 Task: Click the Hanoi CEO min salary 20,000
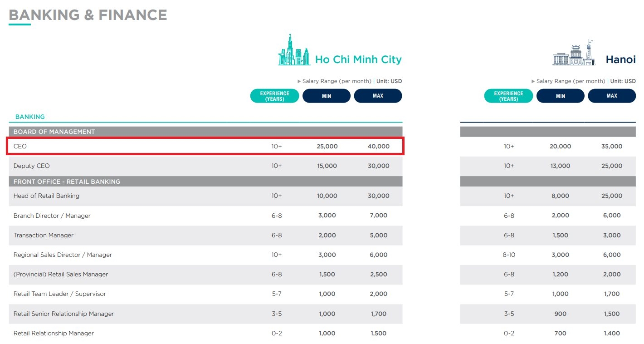(x=560, y=147)
